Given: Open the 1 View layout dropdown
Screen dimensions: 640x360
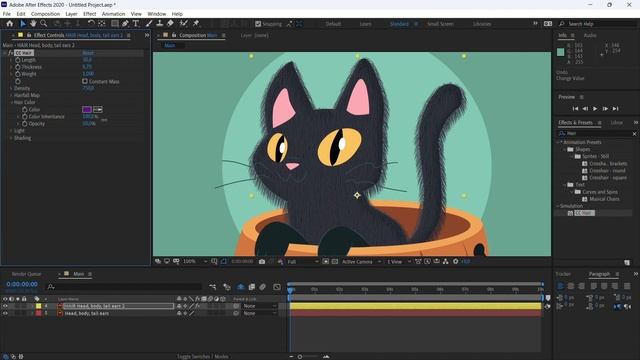Looking at the screenshot, I should (398, 262).
